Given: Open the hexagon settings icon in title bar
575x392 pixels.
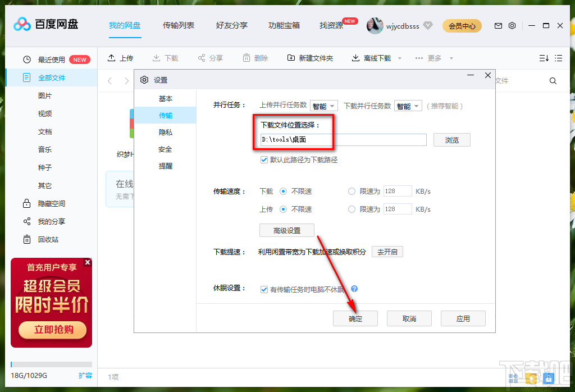Looking at the screenshot, I should click(x=512, y=26).
